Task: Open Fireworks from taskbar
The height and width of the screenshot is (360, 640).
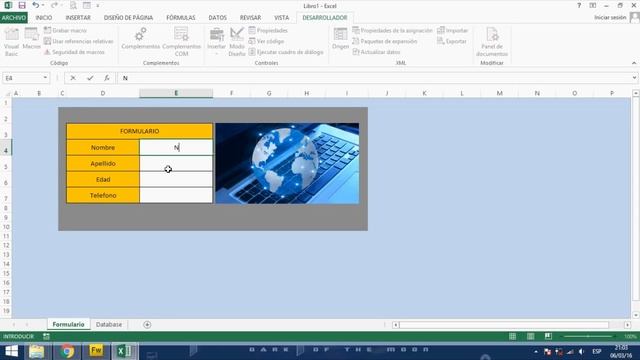Action: (x=96, y=351)
